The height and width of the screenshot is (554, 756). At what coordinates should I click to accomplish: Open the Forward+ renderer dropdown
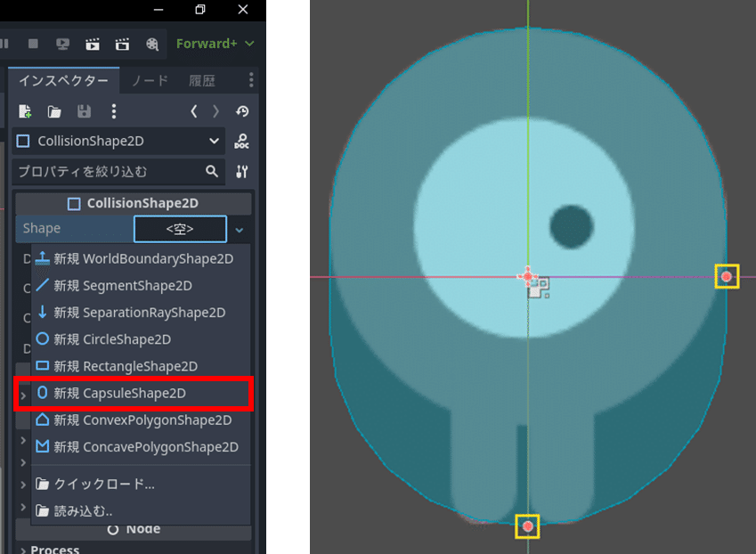pos(215,44)
